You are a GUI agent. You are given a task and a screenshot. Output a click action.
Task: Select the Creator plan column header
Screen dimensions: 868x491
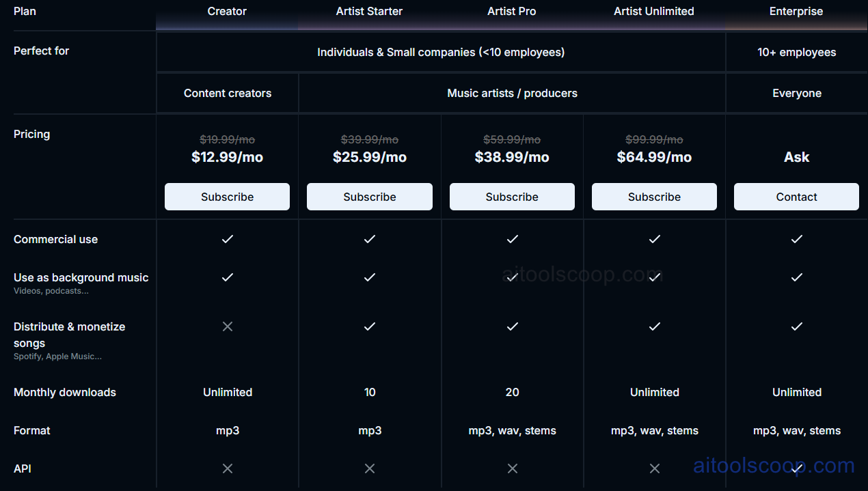227,12
